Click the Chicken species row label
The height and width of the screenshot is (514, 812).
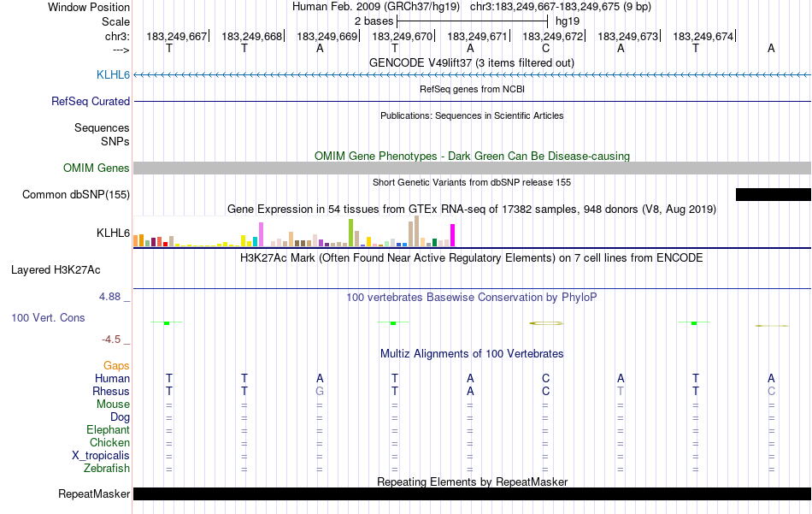(109, 443)
